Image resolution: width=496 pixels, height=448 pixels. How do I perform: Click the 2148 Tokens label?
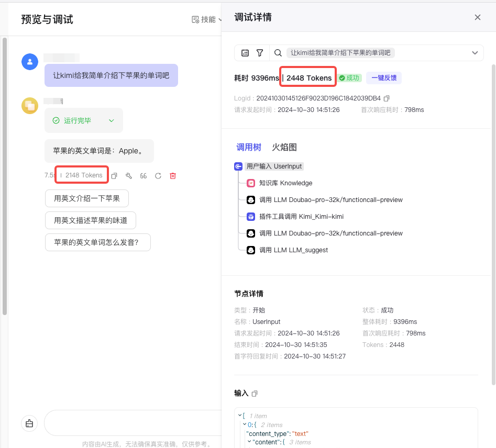pos(84,175)
